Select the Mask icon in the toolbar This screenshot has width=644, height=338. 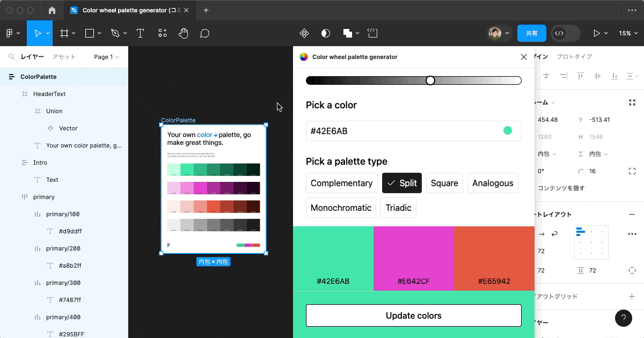pyautogui.click(x=325, y=33)
